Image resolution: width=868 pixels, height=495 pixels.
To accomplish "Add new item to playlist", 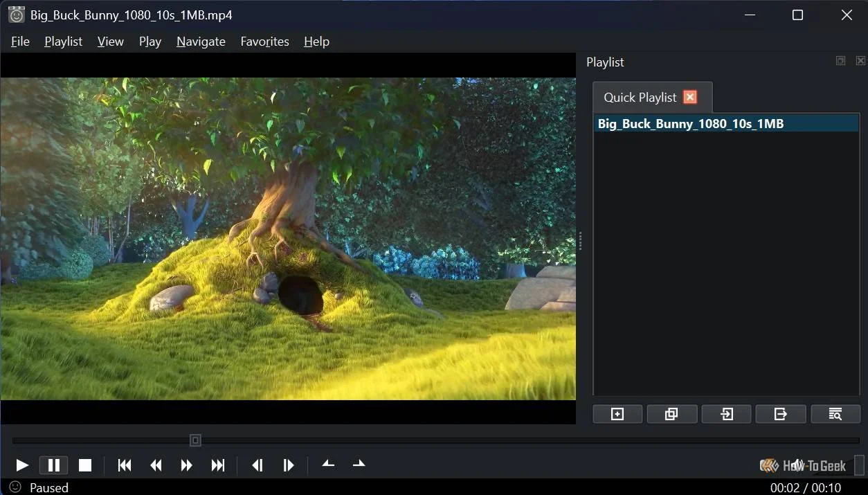I will pos(617,414).
